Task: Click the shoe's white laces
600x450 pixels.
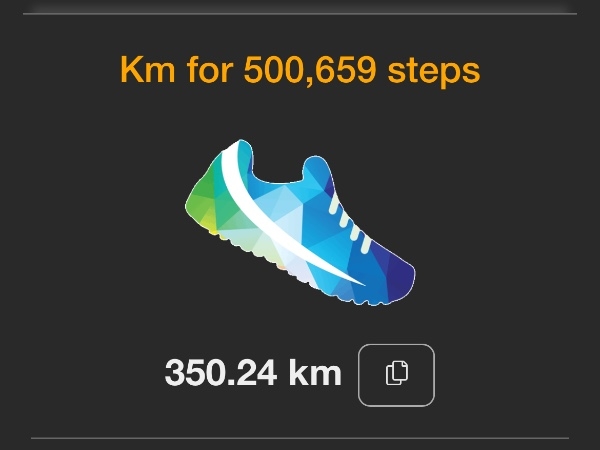Action: click(x=349, y=224)
